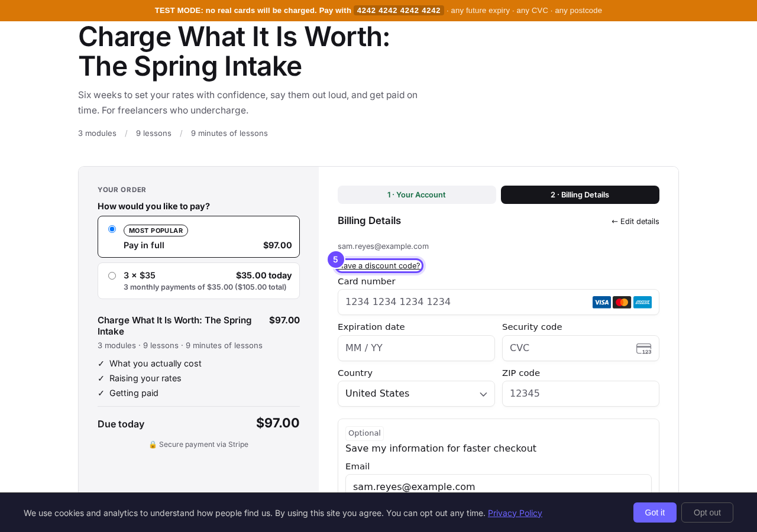Focus the Card number field

499,302
